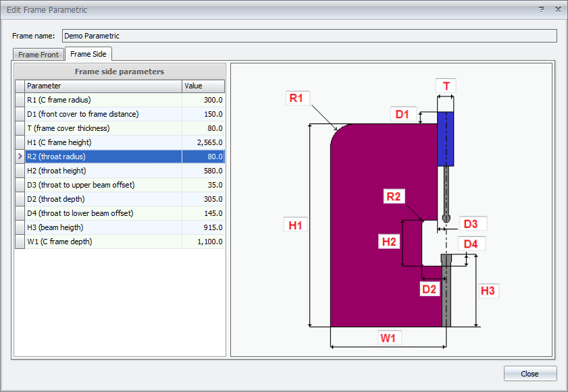Click the R2 throat radius value cell
This screenshot has width=568, height=392.
click(203, 157)
